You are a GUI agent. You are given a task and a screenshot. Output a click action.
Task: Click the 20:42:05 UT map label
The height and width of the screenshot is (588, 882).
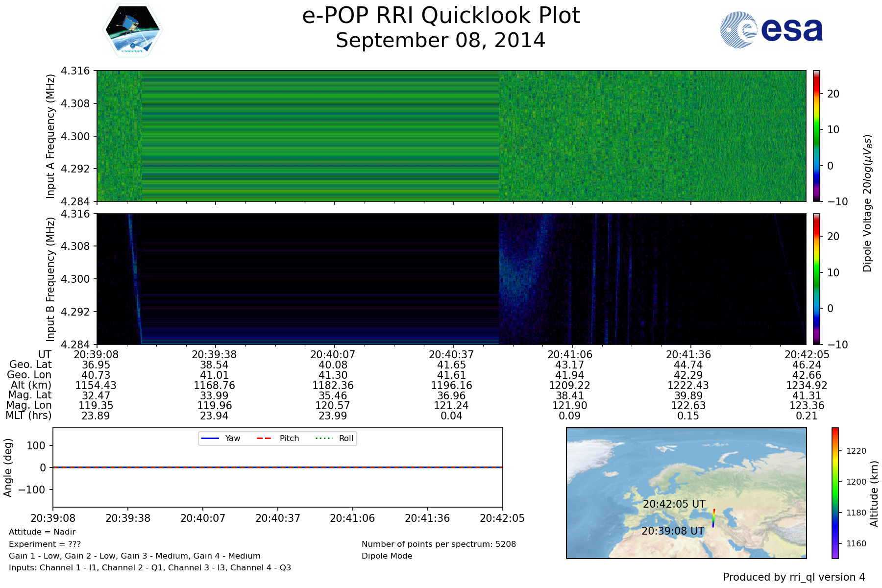674,504
